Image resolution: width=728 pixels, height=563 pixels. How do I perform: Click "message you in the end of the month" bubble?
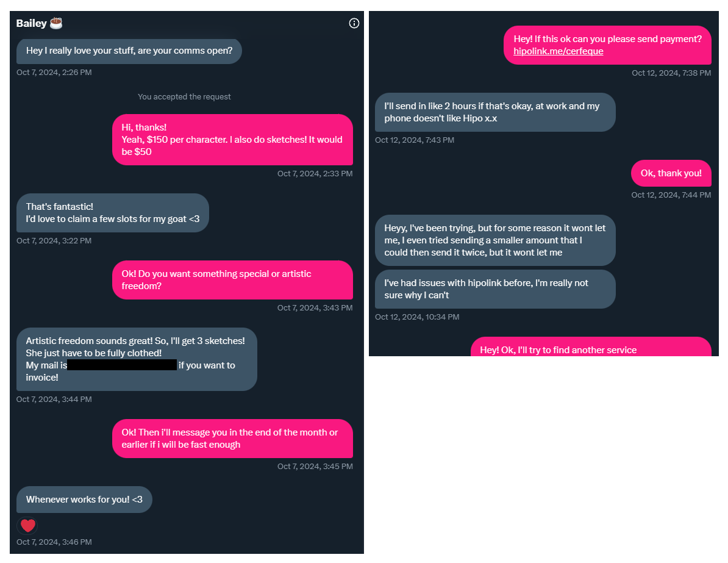(x=232, y=439)
